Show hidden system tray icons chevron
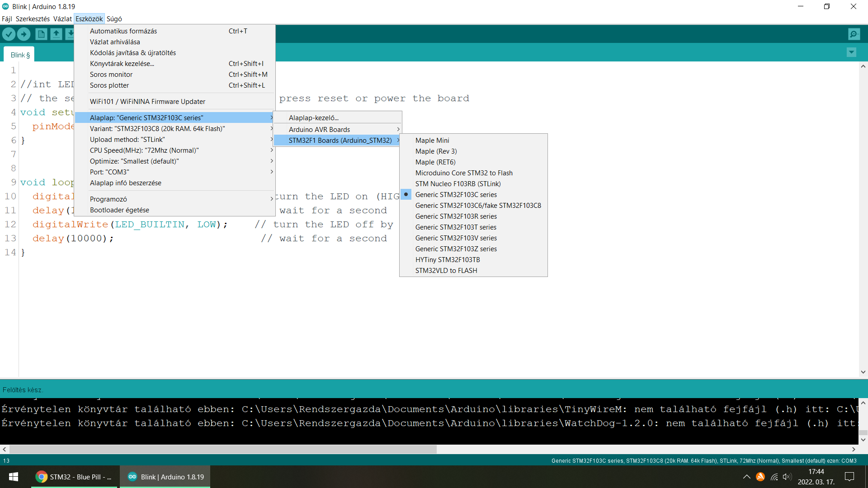 746,477
